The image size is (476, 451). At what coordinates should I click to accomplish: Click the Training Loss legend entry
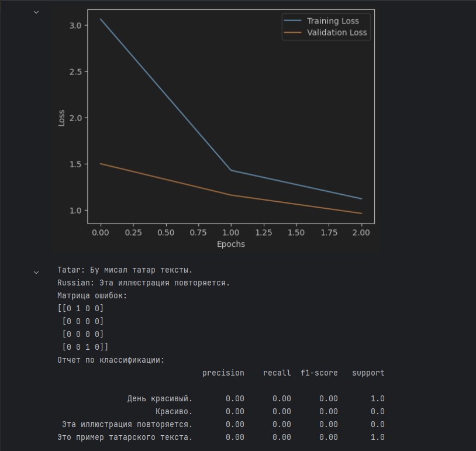(322, 21)
